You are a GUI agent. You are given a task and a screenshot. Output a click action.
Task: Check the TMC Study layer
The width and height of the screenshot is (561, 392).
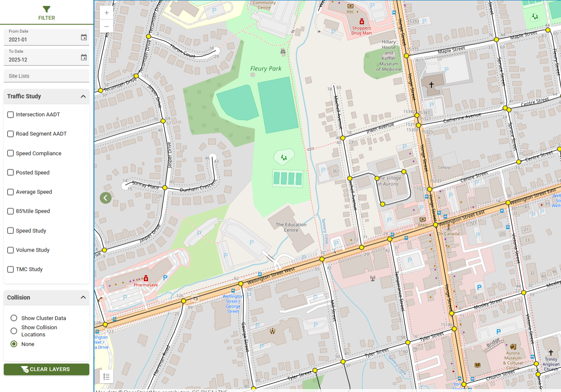click(x=10, y=269)
